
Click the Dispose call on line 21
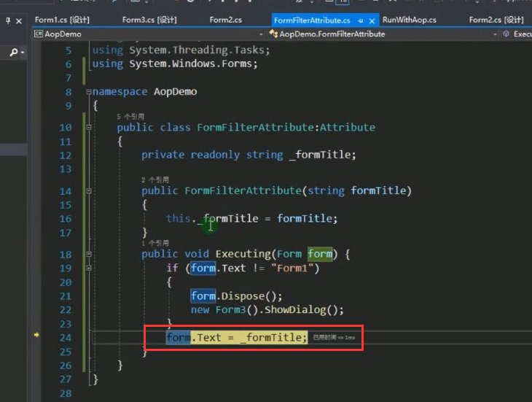243,296
